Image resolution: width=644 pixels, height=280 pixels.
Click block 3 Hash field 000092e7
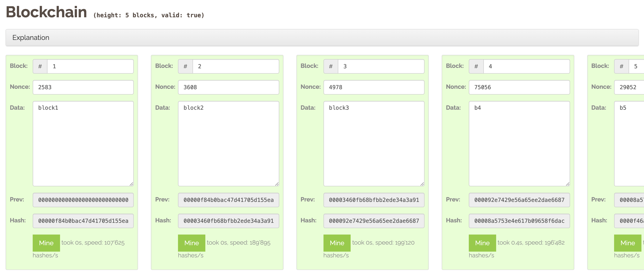pyautogui.click(x=373, y=221)
